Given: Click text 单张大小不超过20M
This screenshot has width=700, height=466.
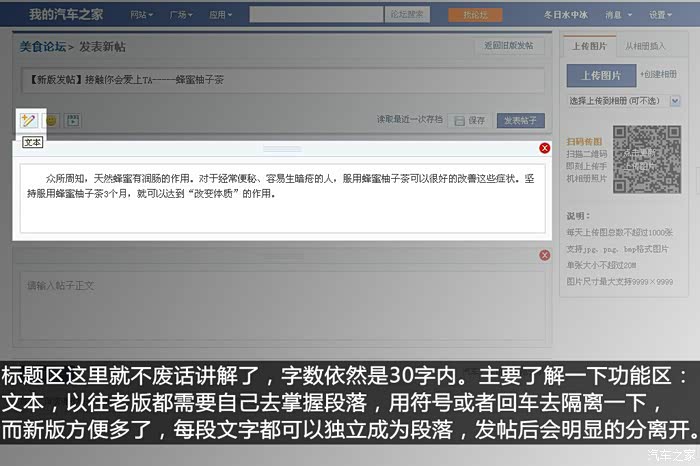Looking at the screenshot, I should [x=601, y=265].
